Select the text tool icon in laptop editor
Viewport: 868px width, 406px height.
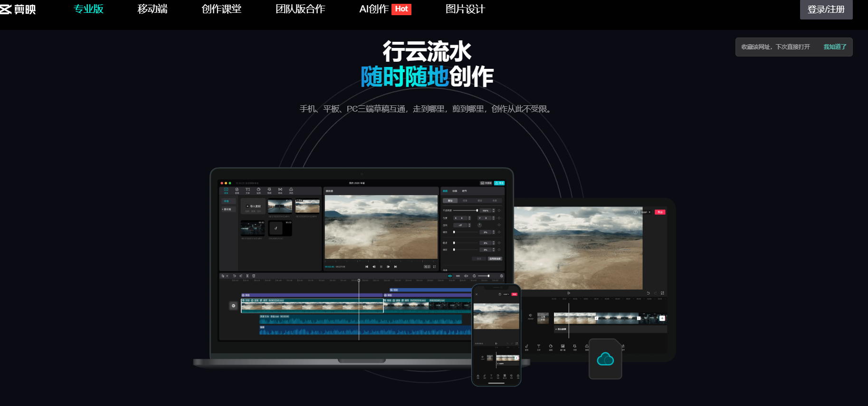click(248, 190)
